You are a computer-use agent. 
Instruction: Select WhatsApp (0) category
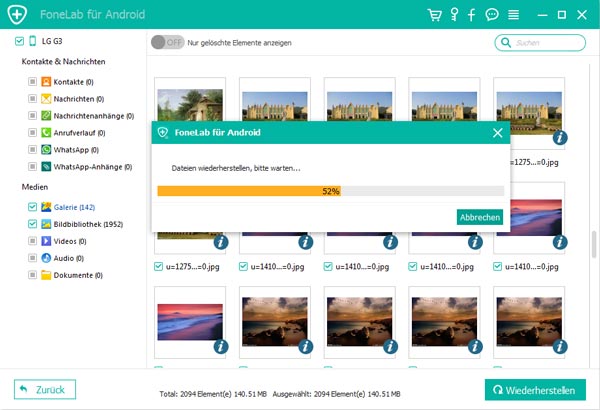[76, 150]
